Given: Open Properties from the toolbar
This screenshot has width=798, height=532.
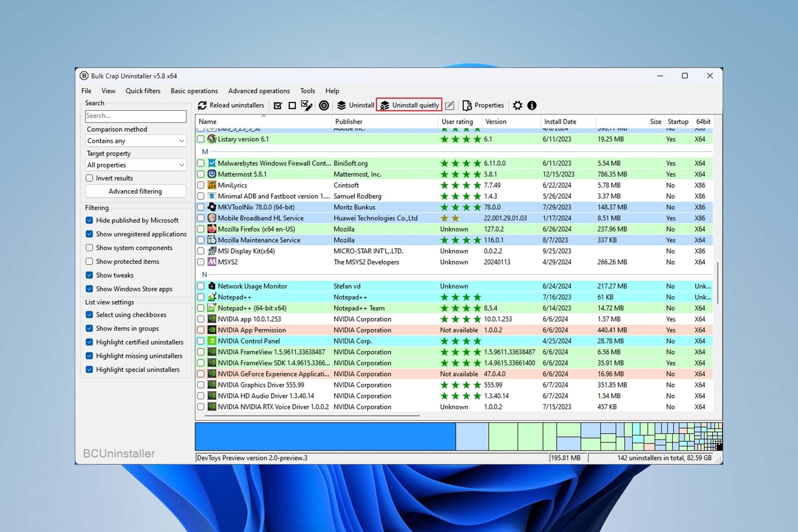Looking at the screenshot, I should [483, 105].
